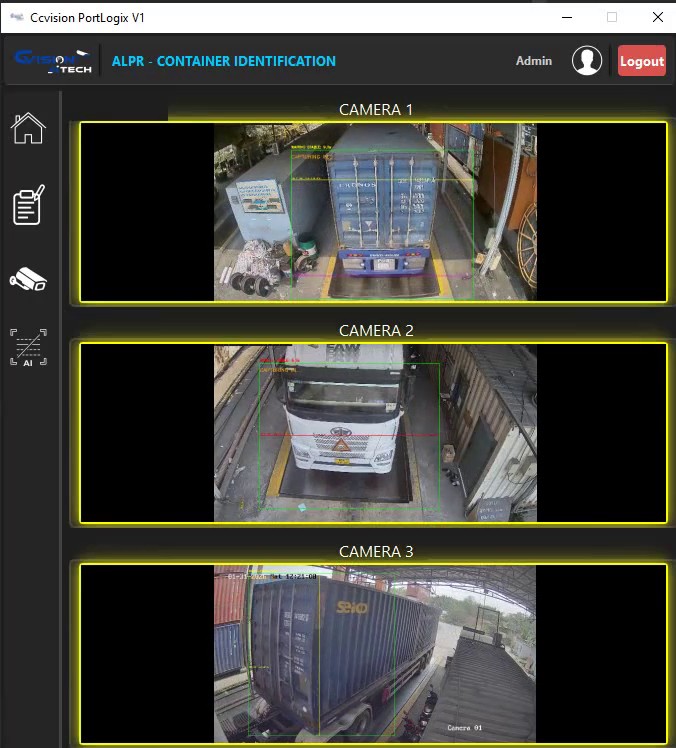Image resolution: width=676 pixels, height=748 pixels.
Task: Select the Camera 3 container side feed
Action: (374, 654)
